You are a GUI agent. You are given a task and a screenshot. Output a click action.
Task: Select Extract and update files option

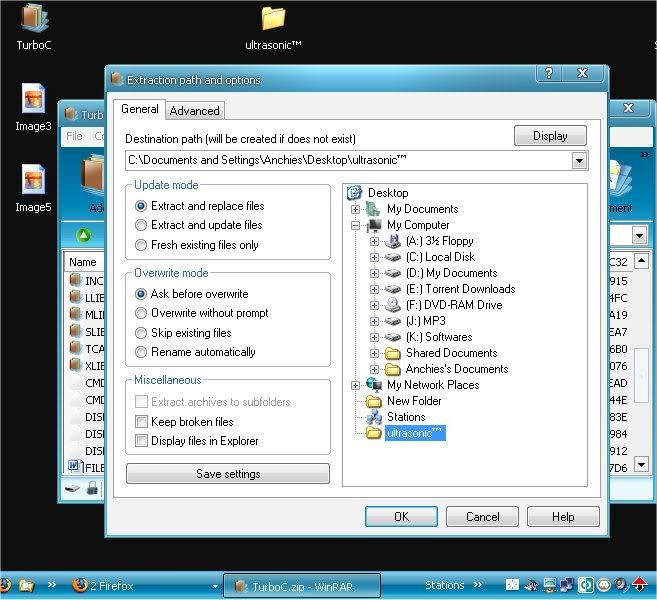click(141, 225)
